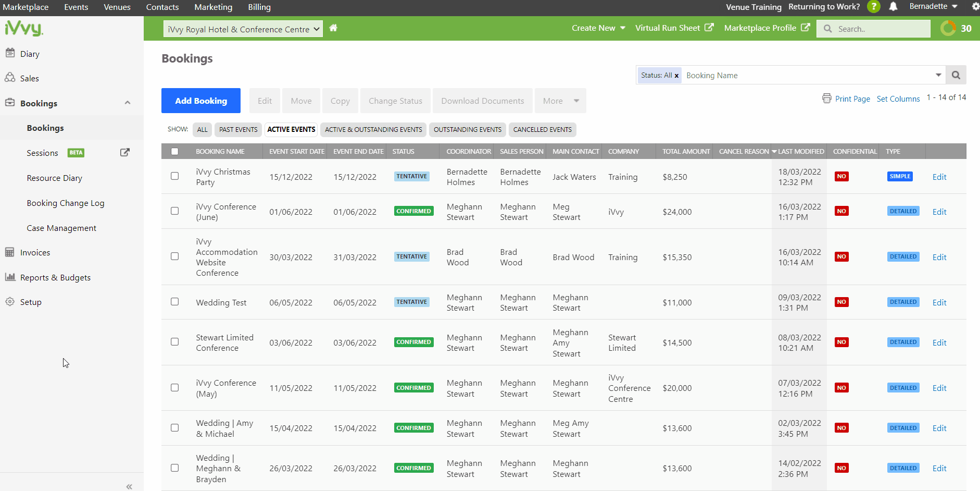Open Booking Change Log in sidebar

pyautogui.click(x=66, y=203)
